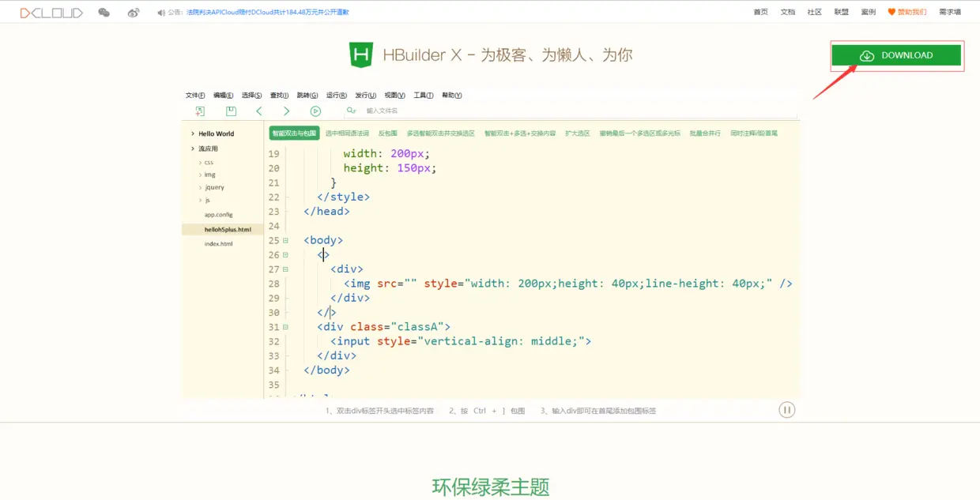
Task: Toggle fold marker on line 25
Action: point(285,240)
